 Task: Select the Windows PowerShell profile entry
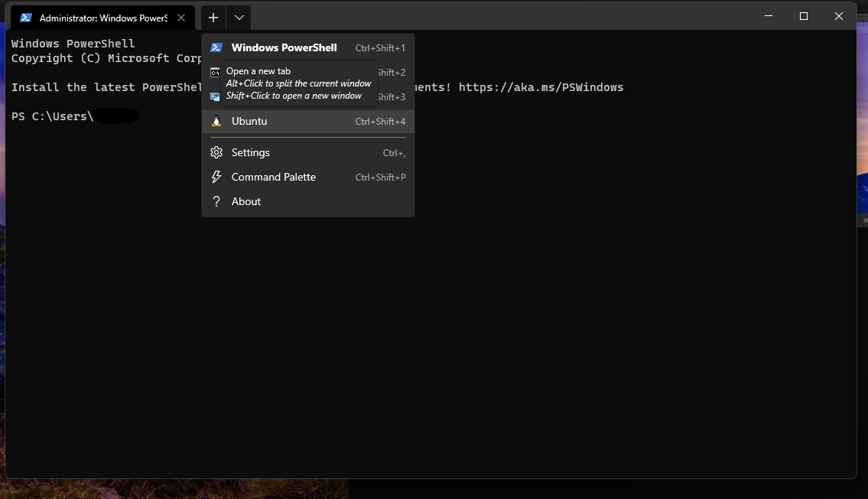click(308, 47)
